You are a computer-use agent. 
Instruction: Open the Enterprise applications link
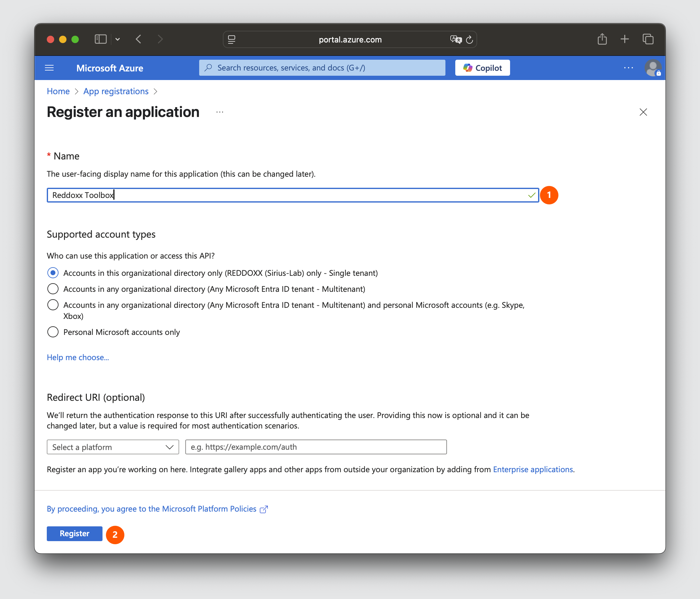pyautogui.click(x=533, y=470)
